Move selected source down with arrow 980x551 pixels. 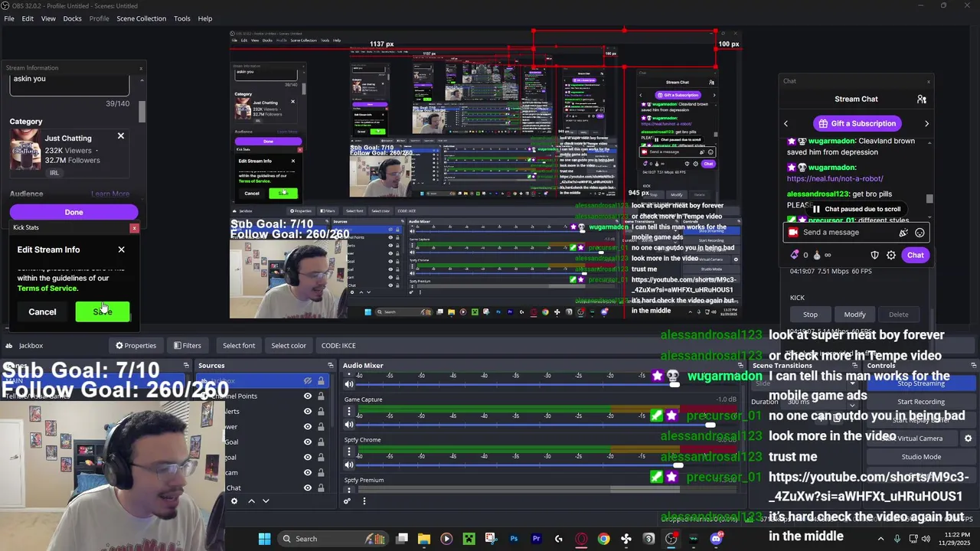click(266, 501)
